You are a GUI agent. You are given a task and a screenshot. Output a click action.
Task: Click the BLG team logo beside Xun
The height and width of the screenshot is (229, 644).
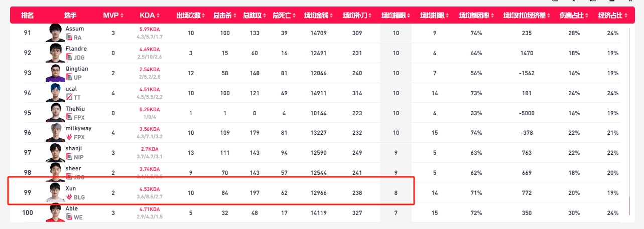click(69, 197)
